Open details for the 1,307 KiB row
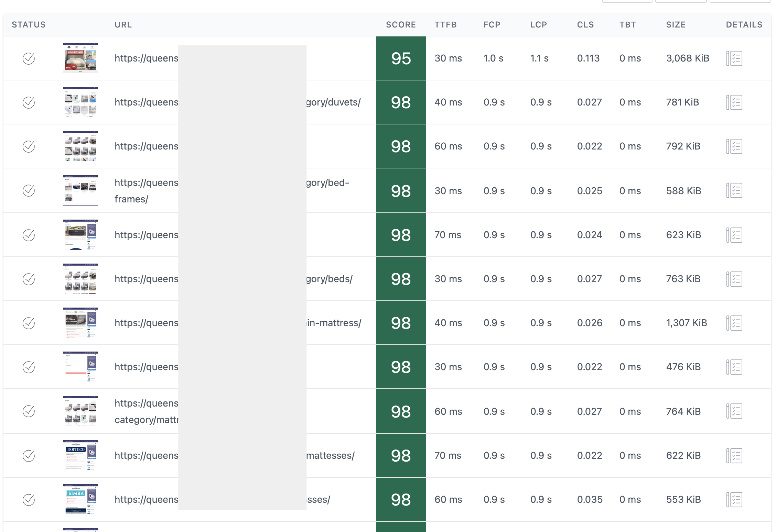 [734, 323]
